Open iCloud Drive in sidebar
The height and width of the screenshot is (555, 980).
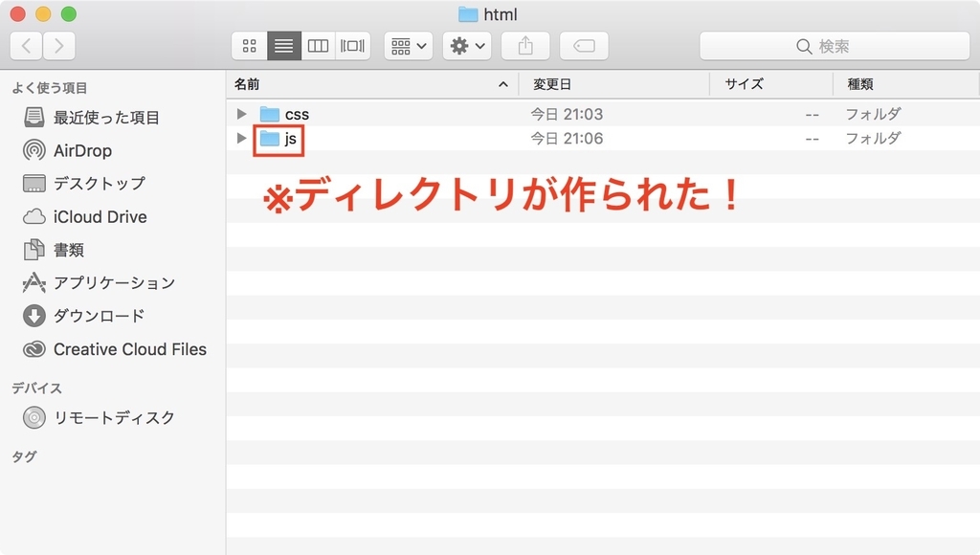(100, 216)
